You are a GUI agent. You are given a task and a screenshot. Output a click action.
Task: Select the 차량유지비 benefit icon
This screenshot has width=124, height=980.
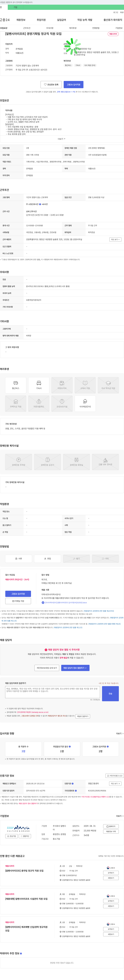[62, 385]
